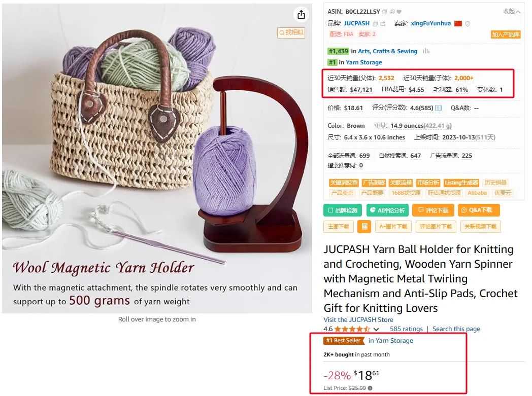Open brand JUCPASH external link icon
The width and height of the screenshot is (532, 396).
tap(383, 24)
